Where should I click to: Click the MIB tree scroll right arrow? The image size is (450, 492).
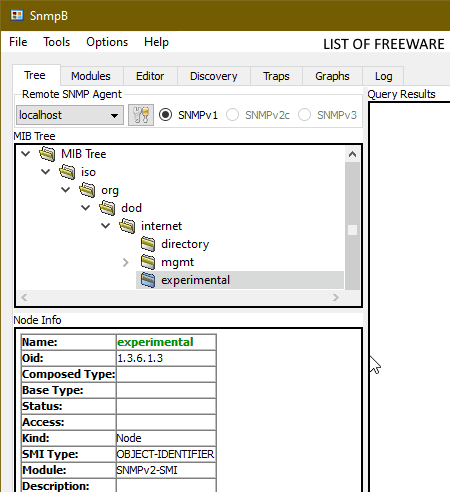tap(336, 297)
